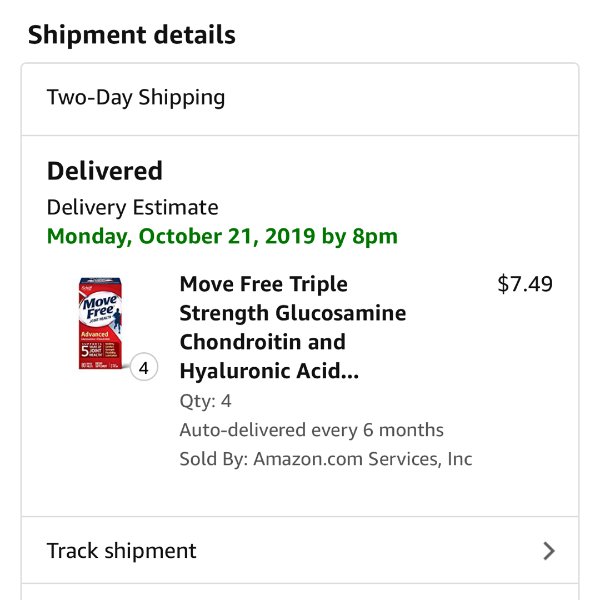Screen dimensions: 600x600
Task: Click the partial row below Track shipment
Action: [299, 592]
